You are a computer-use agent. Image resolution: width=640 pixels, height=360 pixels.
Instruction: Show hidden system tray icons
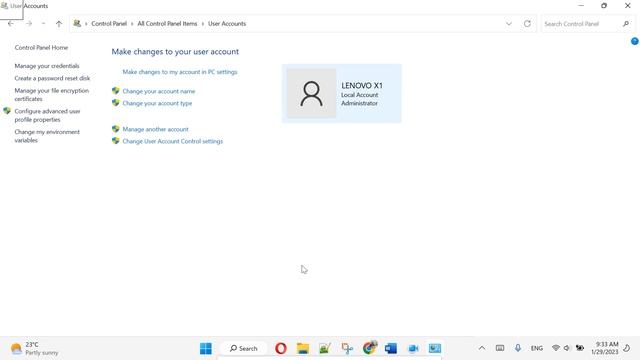click(x=482, y=348)
